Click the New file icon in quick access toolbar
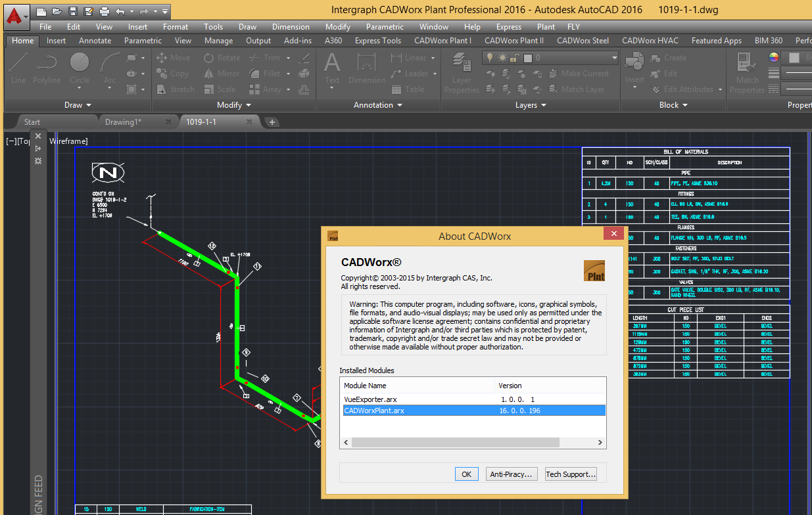 41,11
